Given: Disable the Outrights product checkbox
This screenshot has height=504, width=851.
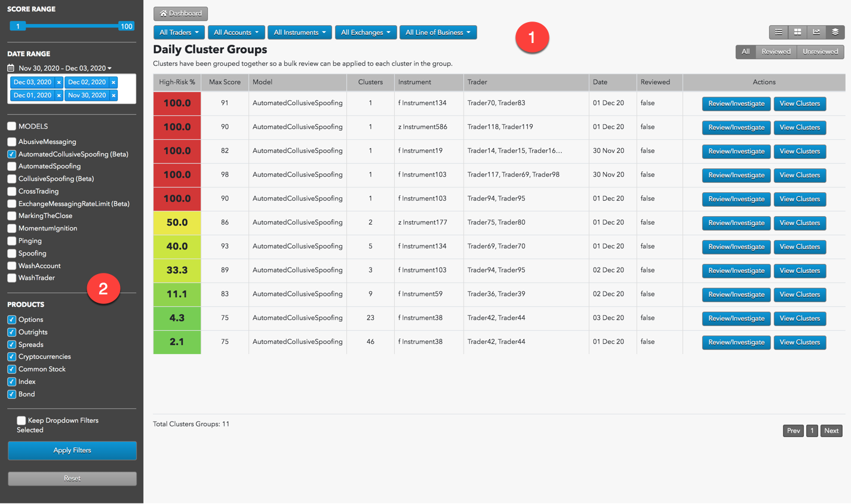Looking at the screenshot, I should [11, 332].
